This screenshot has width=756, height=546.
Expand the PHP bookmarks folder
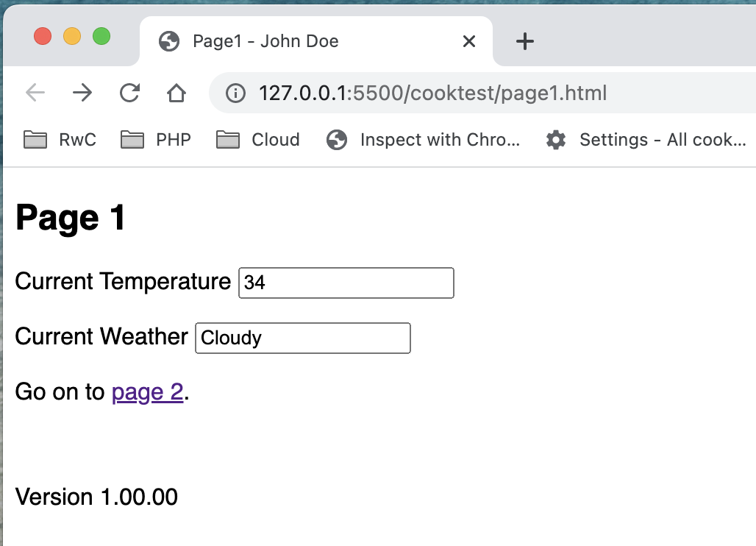(156, 140)
